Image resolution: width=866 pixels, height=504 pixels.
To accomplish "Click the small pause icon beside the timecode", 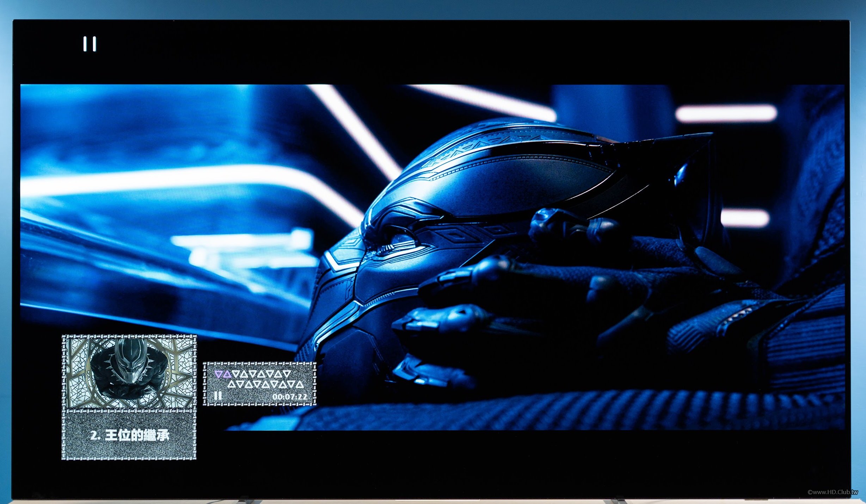I will pos(218,396).
